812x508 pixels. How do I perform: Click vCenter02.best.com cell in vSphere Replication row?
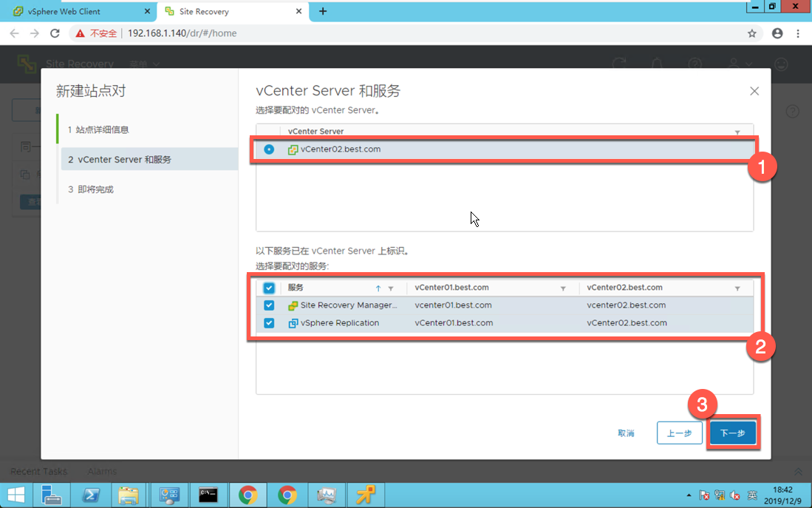click(x=627, y=323)
